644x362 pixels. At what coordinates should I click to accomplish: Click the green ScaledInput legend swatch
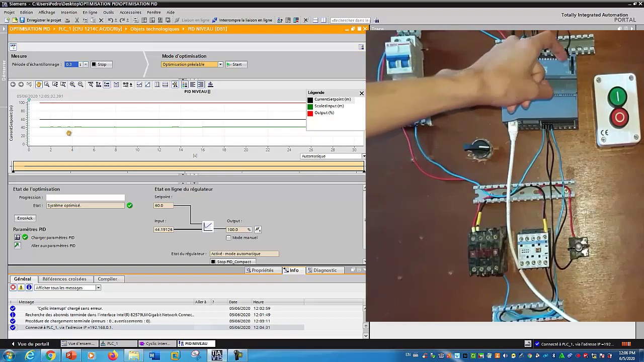pyautogui.click(x=310, y=106)
